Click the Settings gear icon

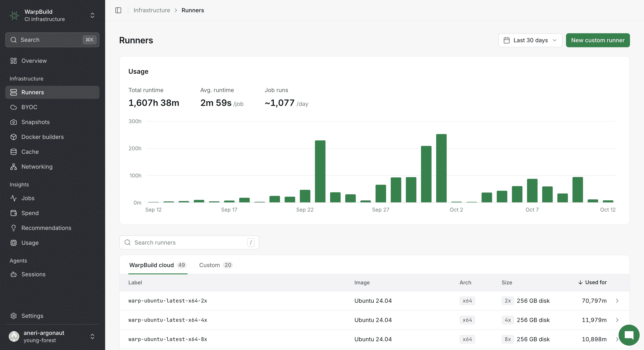(x=14, y=316)
